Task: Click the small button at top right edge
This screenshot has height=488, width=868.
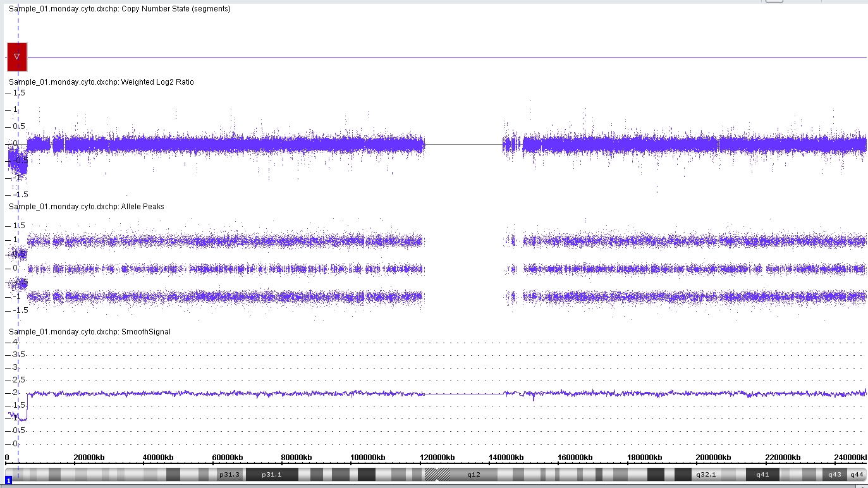Action: click(774, 1)
